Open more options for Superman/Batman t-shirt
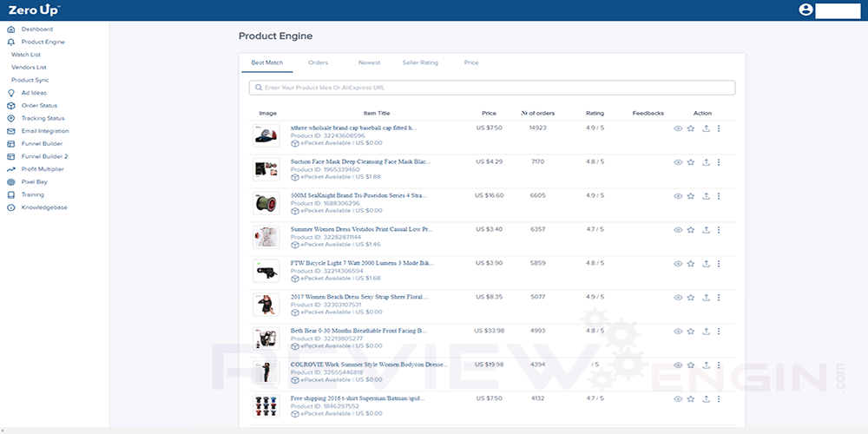 (719, 399)
